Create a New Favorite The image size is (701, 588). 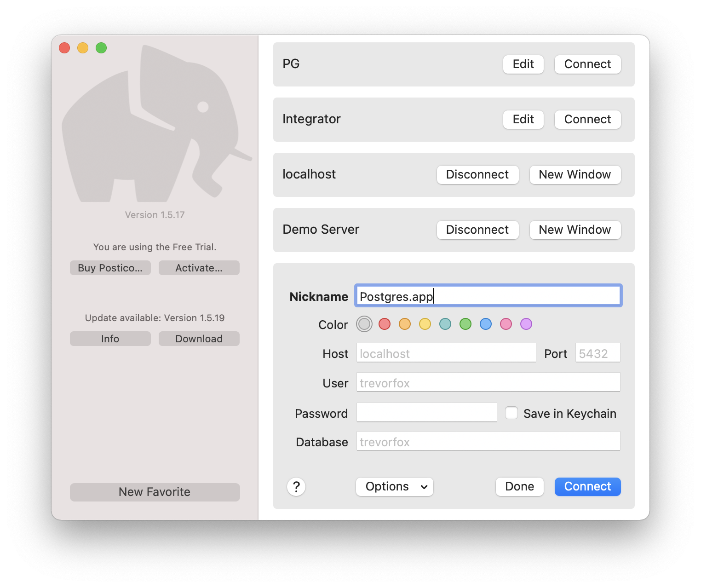(x=155, y=492)
